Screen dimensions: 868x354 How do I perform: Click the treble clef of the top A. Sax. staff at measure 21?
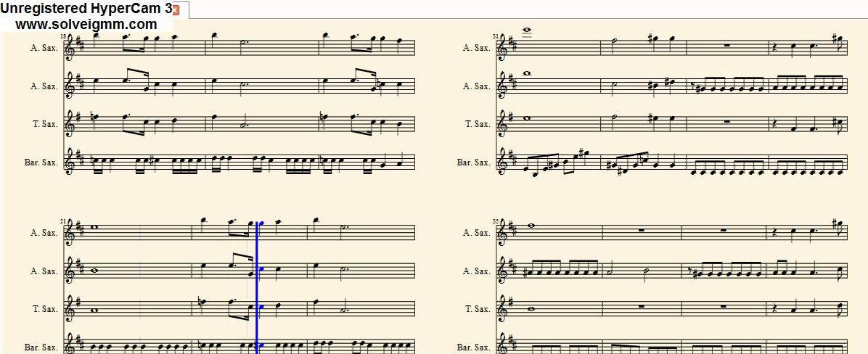(70, 231)
